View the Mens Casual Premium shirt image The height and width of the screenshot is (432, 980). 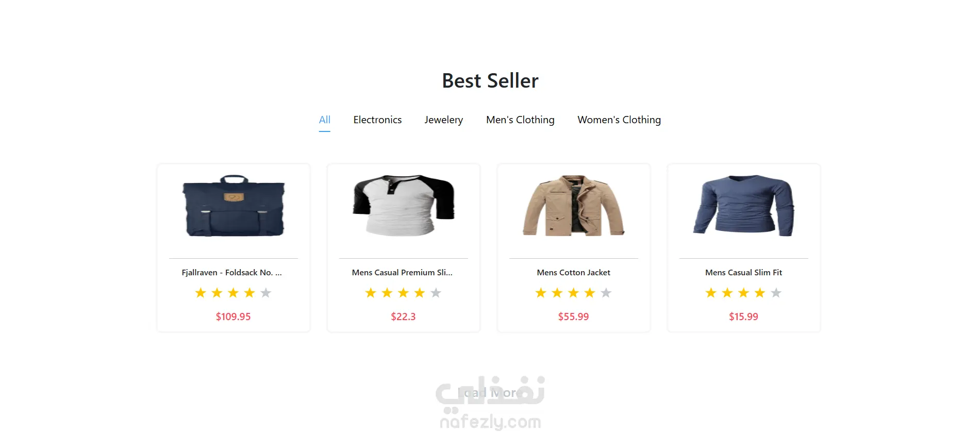[x=404, y=206]
